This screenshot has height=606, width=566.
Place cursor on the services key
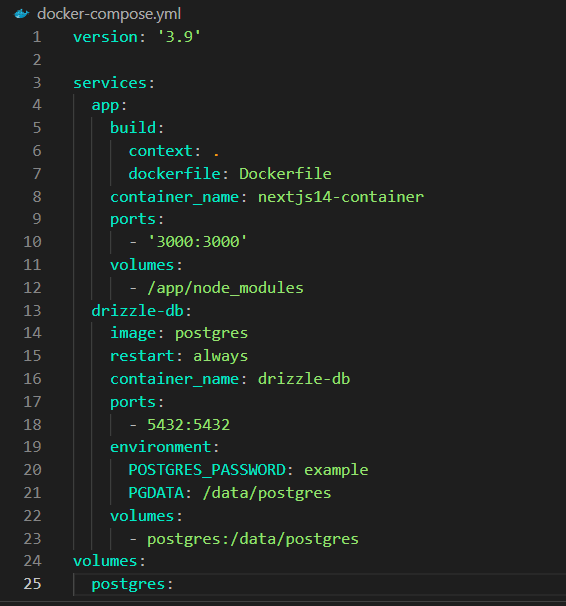(x=110, y=83)
